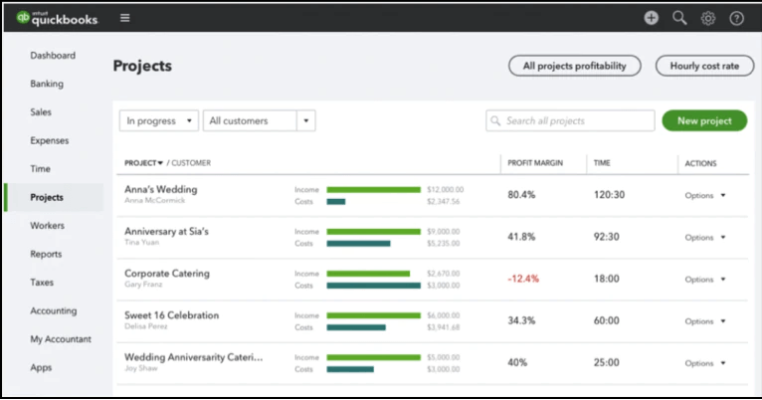Open the Anna's Wedding project
This screenshot has width=762, height=400.
tap(161, 189)
